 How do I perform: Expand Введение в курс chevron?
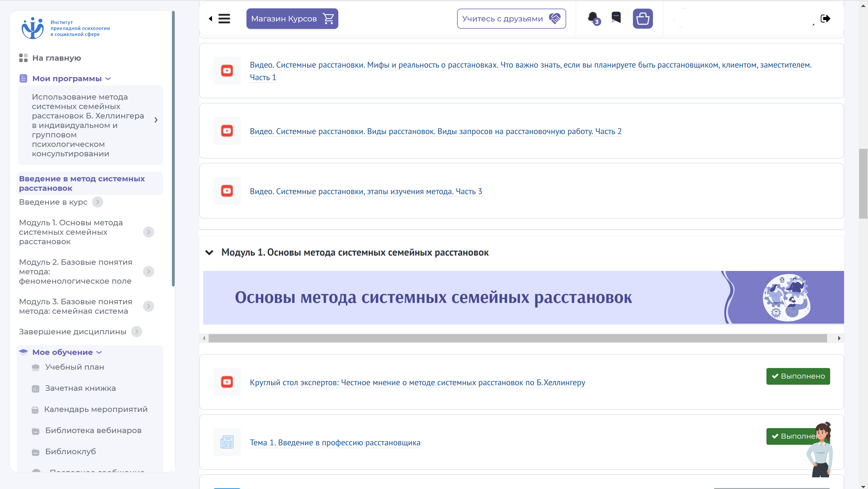(x=98, y=202)
